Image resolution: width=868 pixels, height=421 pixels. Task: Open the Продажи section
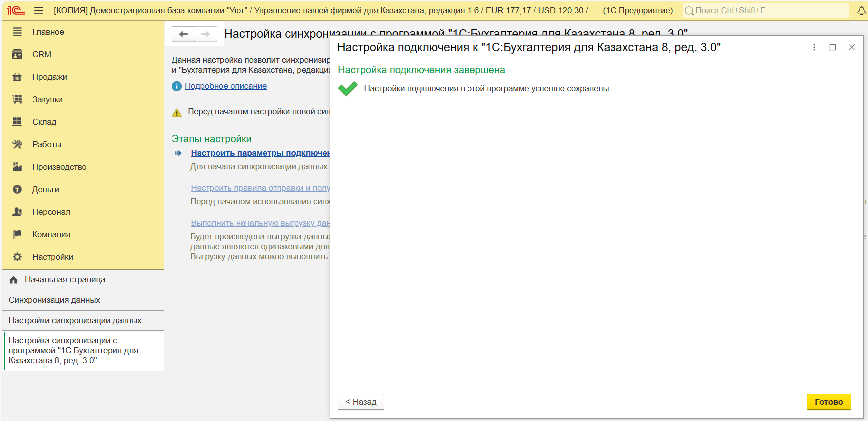(x=49, y=77)
